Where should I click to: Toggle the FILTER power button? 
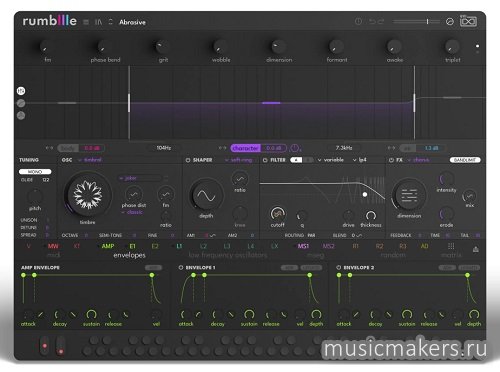(x=265, y=160)
